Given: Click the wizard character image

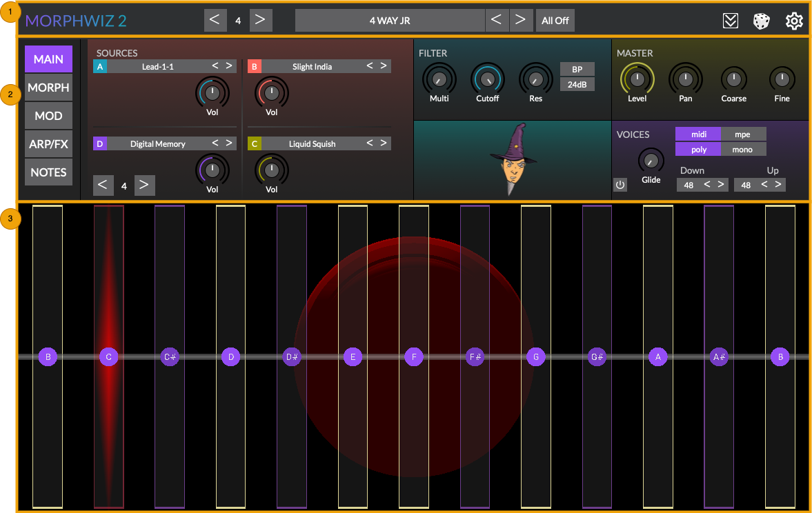Looking at the screenshot, I should (512, 160).
